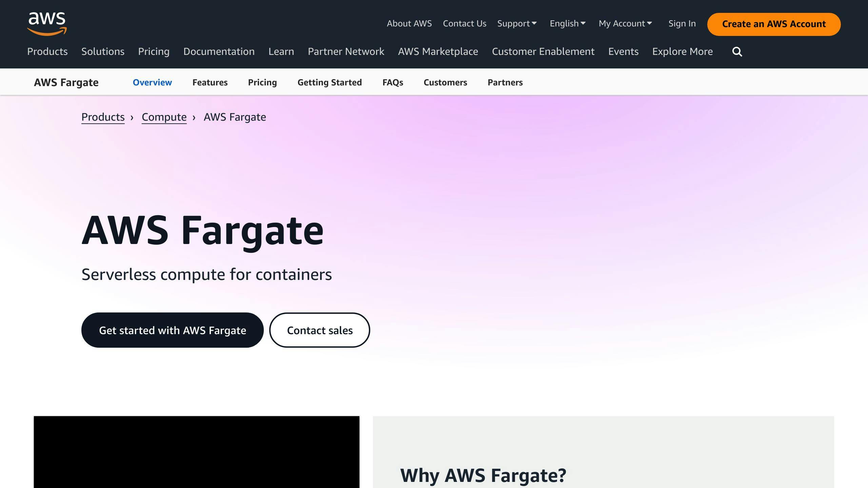This screenshot has height=488, width=868.
Task: Switch to the Features tab
Action: (210, 82)
